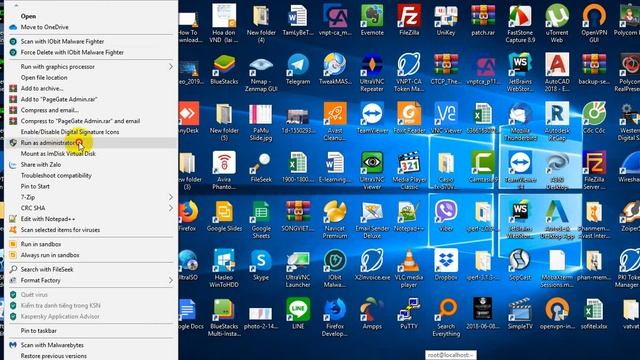Launch the Google Sheets shortcut
Viewport: 640px width, 360px height.
[x=261, y=220]
